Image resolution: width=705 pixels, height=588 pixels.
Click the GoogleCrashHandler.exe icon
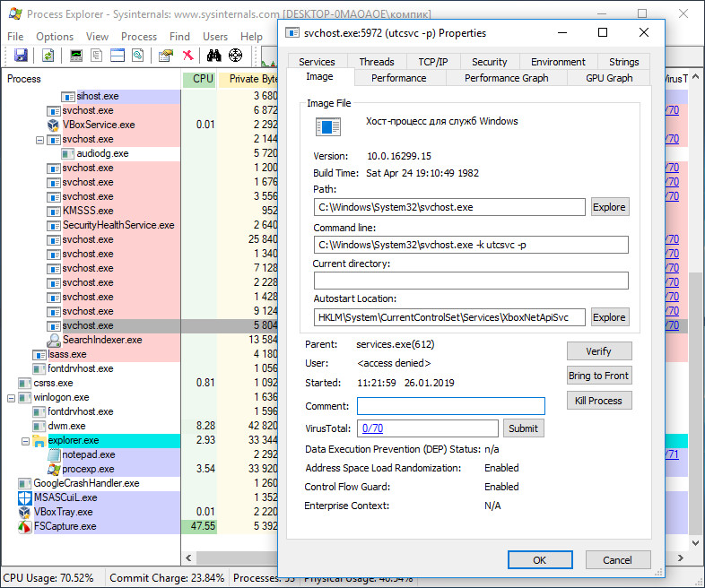pos(25,484)
